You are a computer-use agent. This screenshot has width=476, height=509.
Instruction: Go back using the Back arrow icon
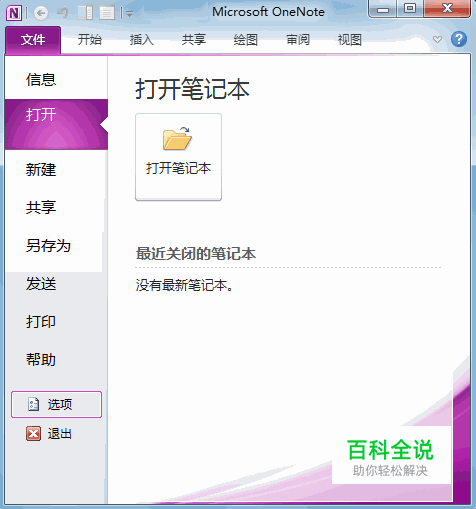click(x=41, y=13)
